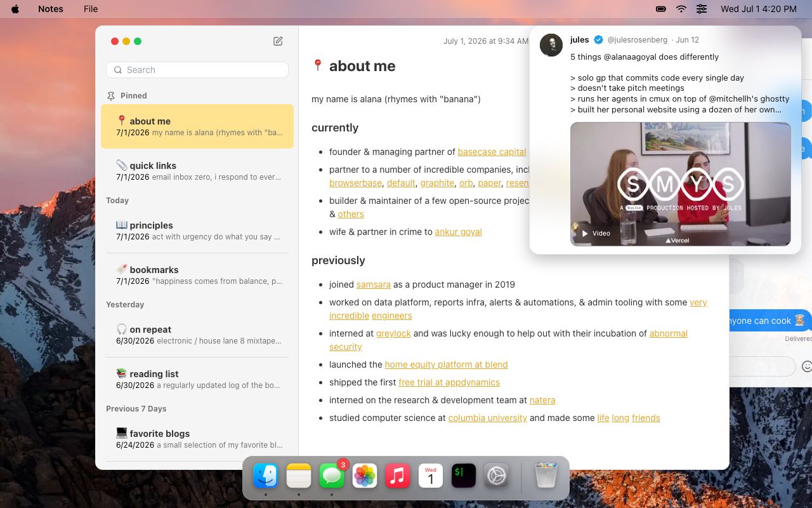The width and height of the screenshot is (812, 508).
Task: Click the @julesrosenberg handle in tweet
Action: pyautogui.click(x=638, y=39)
